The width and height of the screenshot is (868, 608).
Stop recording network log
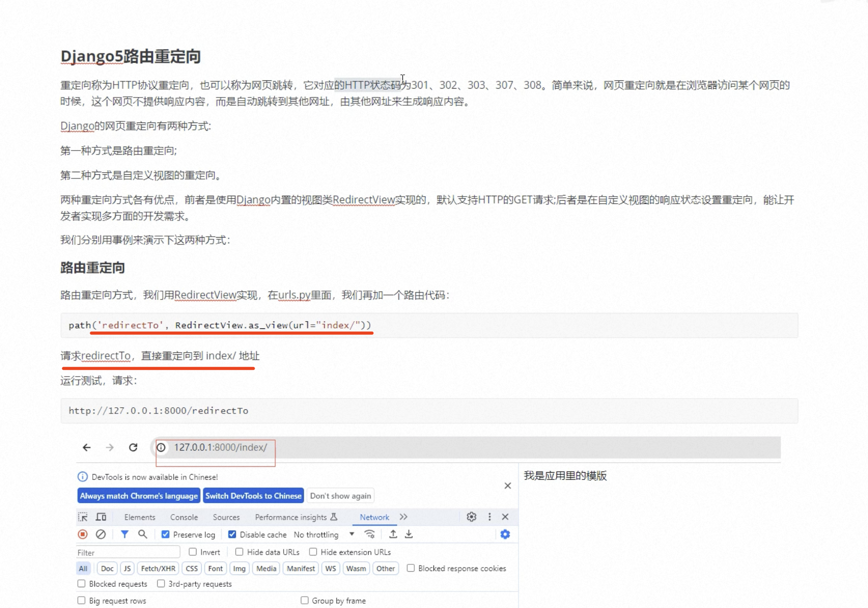pyautogui.click(x=82, y=534)
